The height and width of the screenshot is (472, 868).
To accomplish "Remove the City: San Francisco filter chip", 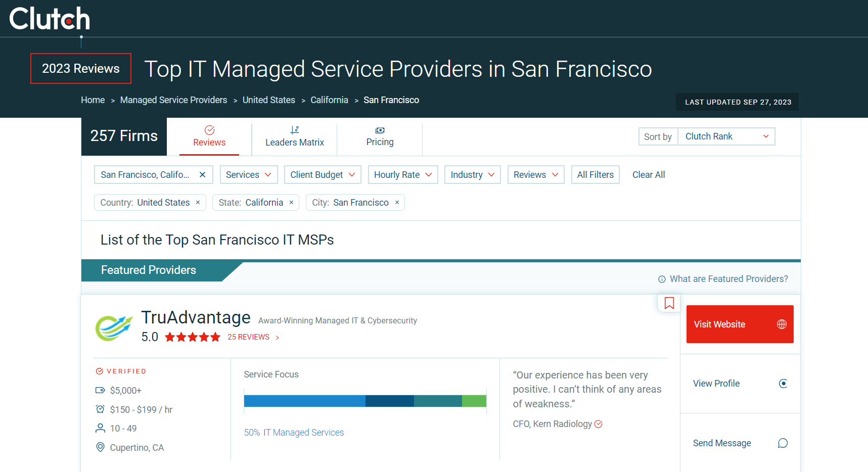I will tap(397, 203).
